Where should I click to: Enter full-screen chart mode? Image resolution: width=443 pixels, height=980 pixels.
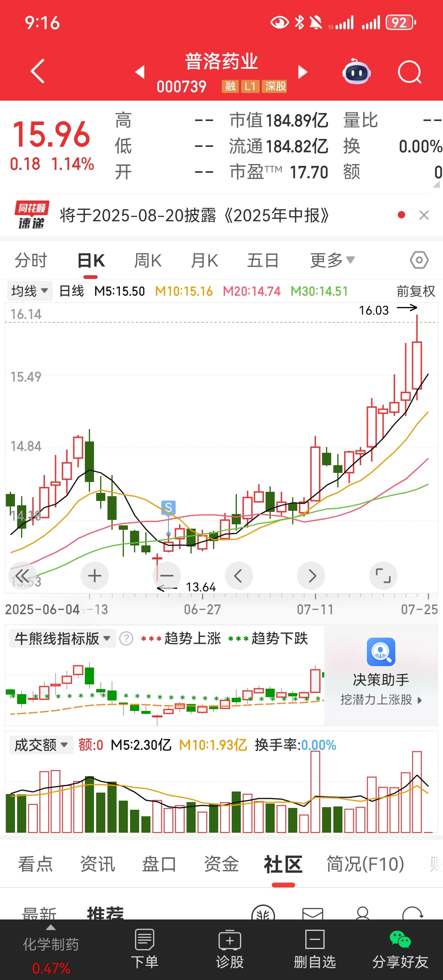point(383,576)
